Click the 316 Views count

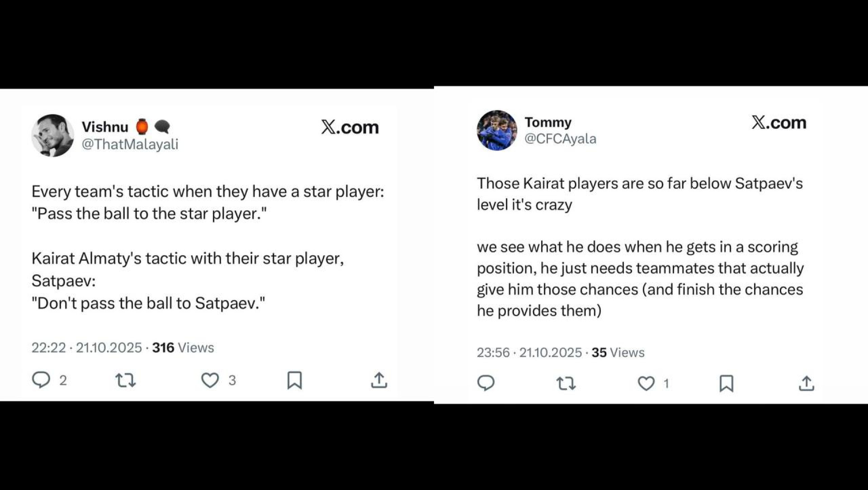(183, 347)
